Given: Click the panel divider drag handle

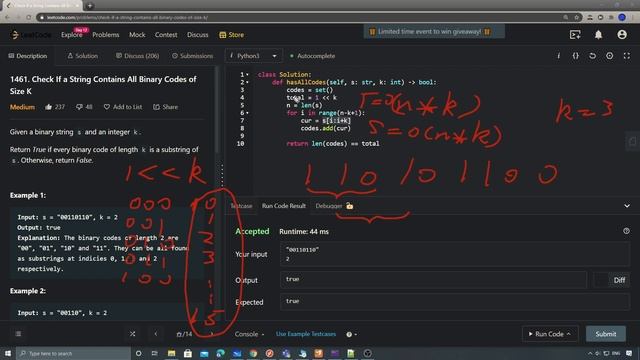Looking at the screenshot, I should (x=222, y=176).
